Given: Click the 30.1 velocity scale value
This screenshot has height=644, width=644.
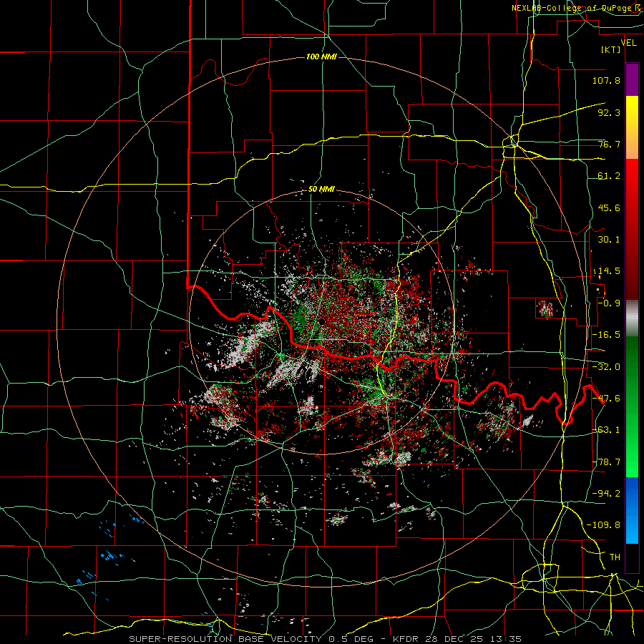Looking at the screenshot, I should pos(609,240).
